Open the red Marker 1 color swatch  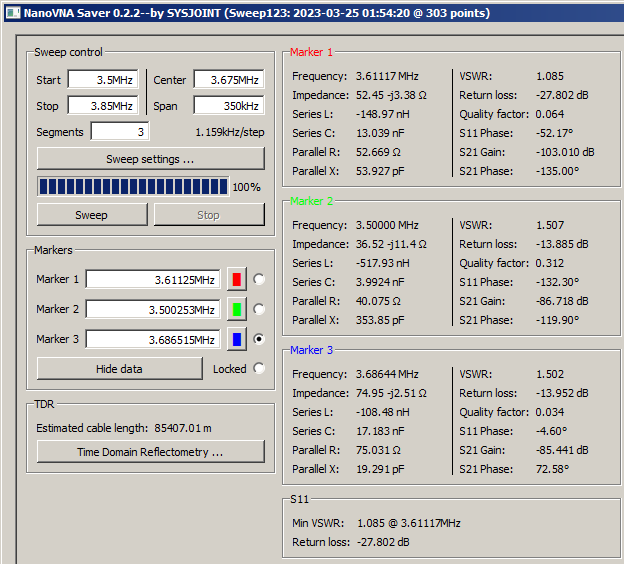pyautogui.click(x=237, y=279)
